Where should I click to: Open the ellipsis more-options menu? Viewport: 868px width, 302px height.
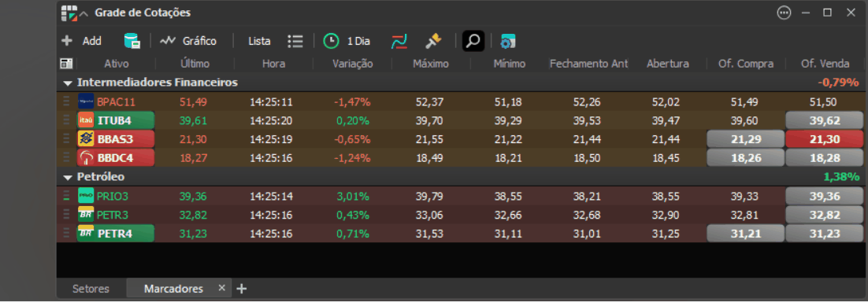pos(784,13)
